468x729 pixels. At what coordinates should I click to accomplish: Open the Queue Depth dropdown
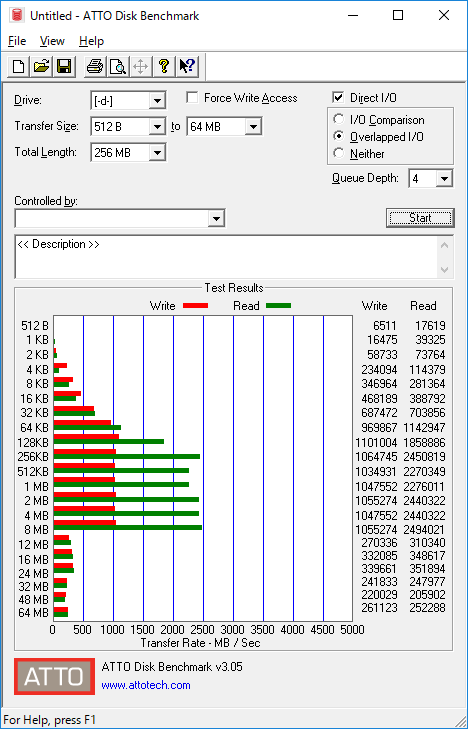click(x=444, y=179)
